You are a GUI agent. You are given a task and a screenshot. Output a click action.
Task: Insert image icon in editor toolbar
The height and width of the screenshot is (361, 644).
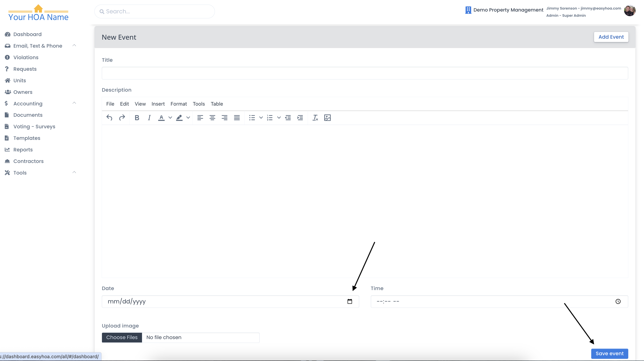328,118
